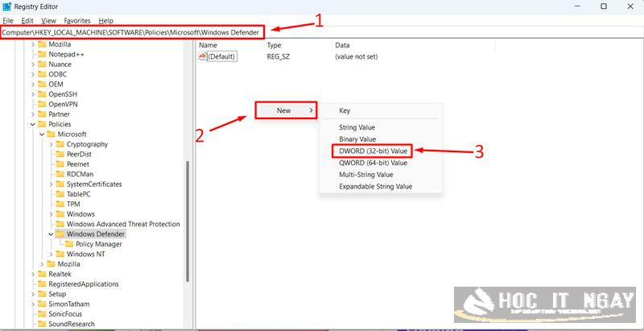The width and height of the screenshot is (644, 331).
Task: Select the Policy Manager key
Action: [x=98, y=244]
